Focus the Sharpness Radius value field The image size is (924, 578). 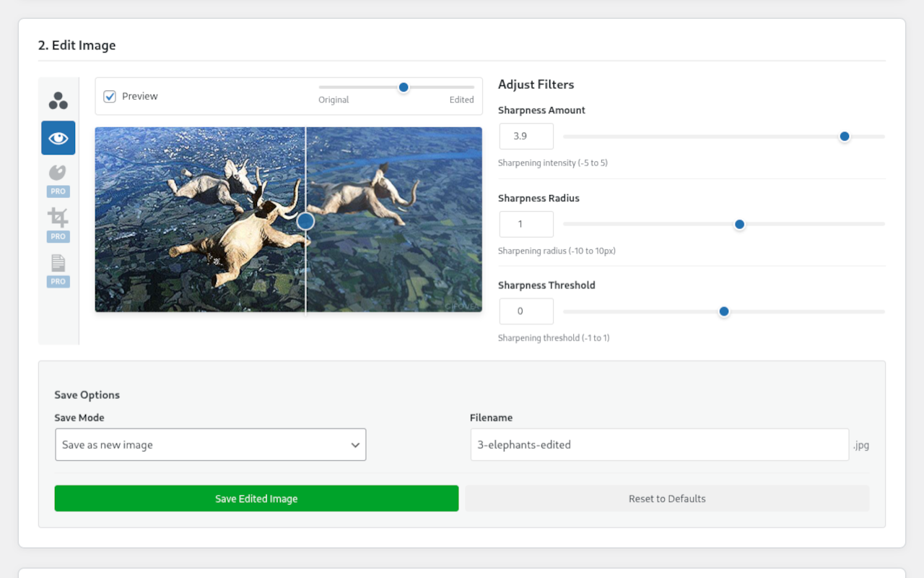pyautogui.click(x=526, y=225)
